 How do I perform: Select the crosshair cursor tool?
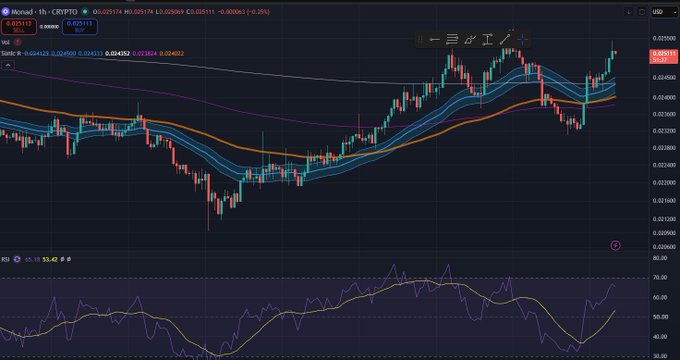pyautogui.click(x=523, y=40)
